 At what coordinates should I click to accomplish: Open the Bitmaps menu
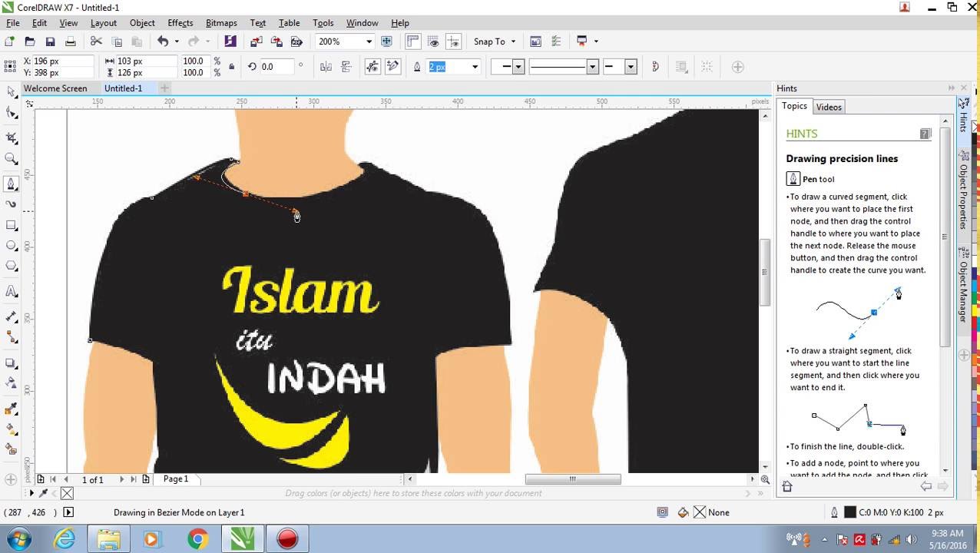[221, 23]
